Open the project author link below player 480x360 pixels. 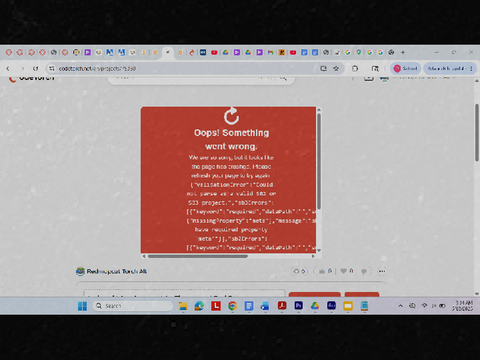point(117,271)
